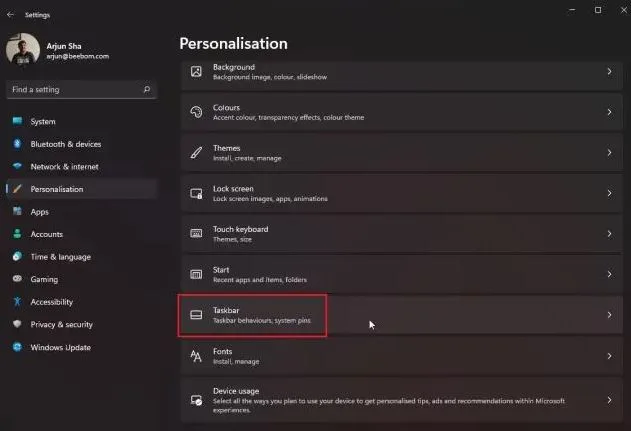
Task: Click the Fonts AA icon
Action: click(x=196, y=356)
